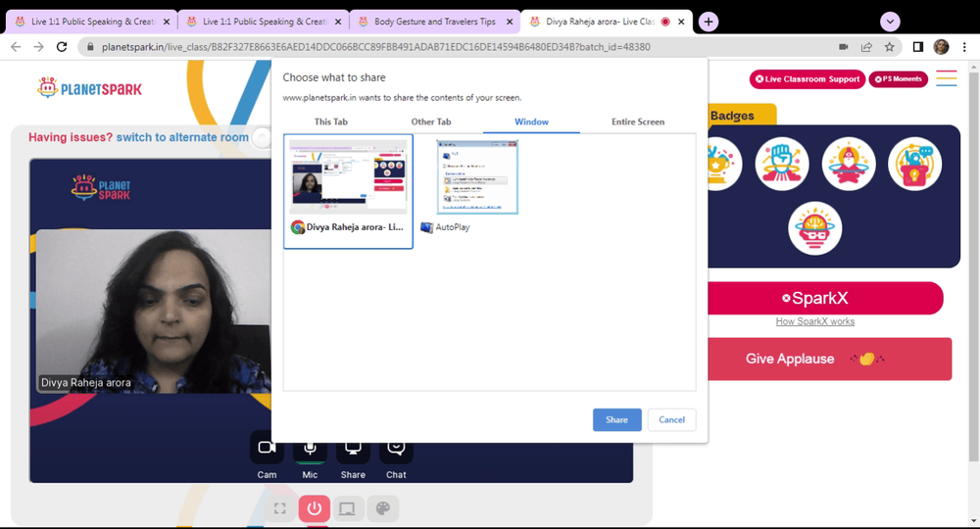Switch to second Live 1:1 Public Speaking tab
Screen dimensions: 980x529
click(x=264, y=22)
